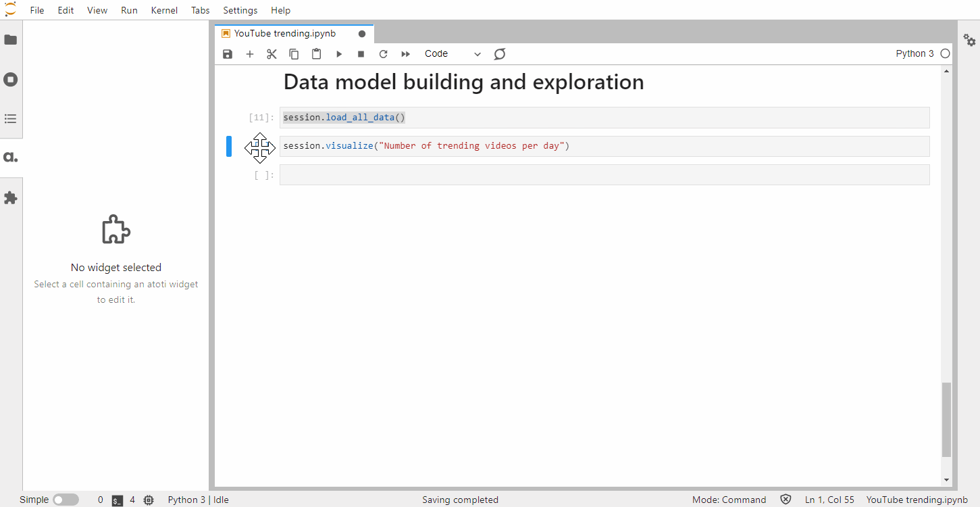Click the number 4 in status bar
Image resolution: width=980 pixels, height=507 pixels.
coord(132,500)
